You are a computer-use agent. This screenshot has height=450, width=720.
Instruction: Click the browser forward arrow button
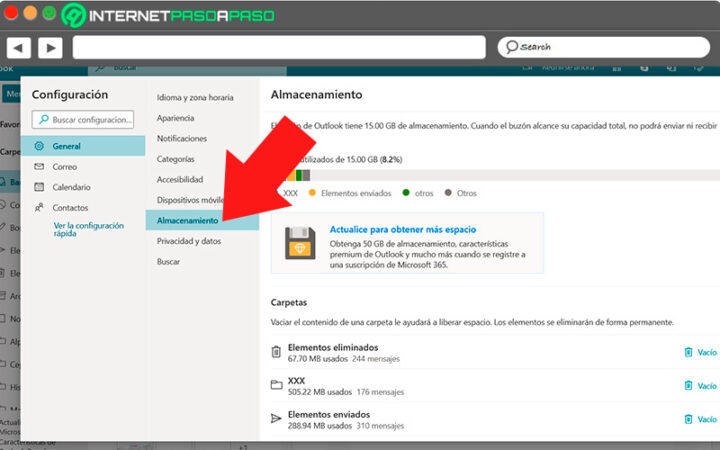(x=50, y=47)
